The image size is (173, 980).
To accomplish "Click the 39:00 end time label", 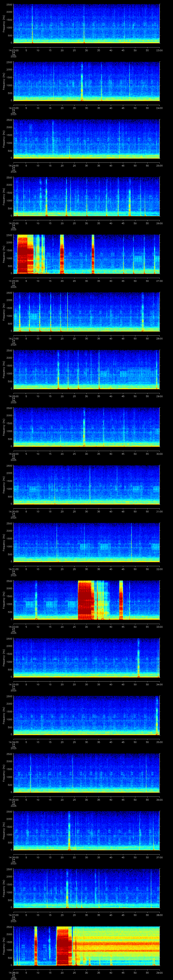I will [x=159, y=972].
